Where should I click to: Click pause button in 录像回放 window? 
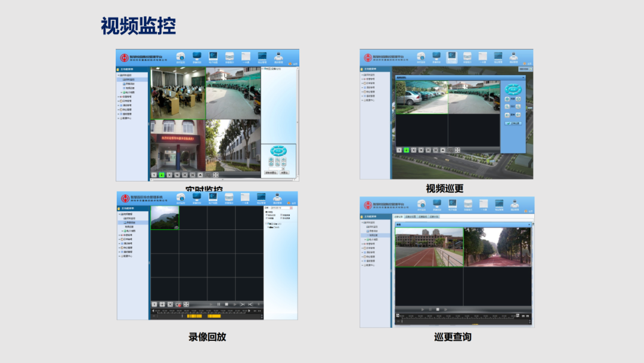point(218,304)
